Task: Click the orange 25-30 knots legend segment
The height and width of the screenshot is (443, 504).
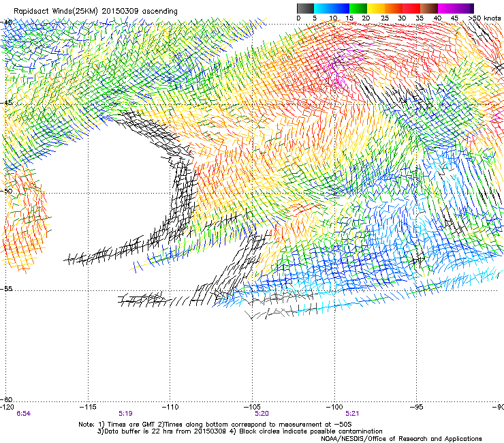Action: point(394,8)
